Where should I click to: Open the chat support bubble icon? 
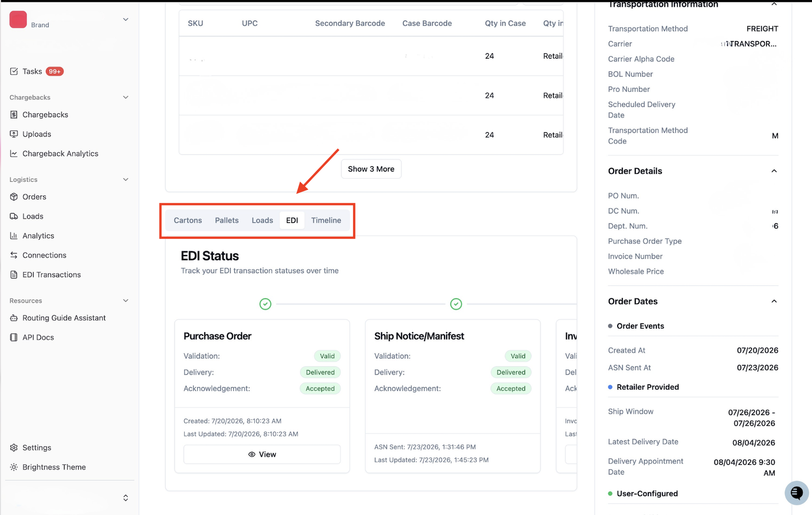point(796,493)
